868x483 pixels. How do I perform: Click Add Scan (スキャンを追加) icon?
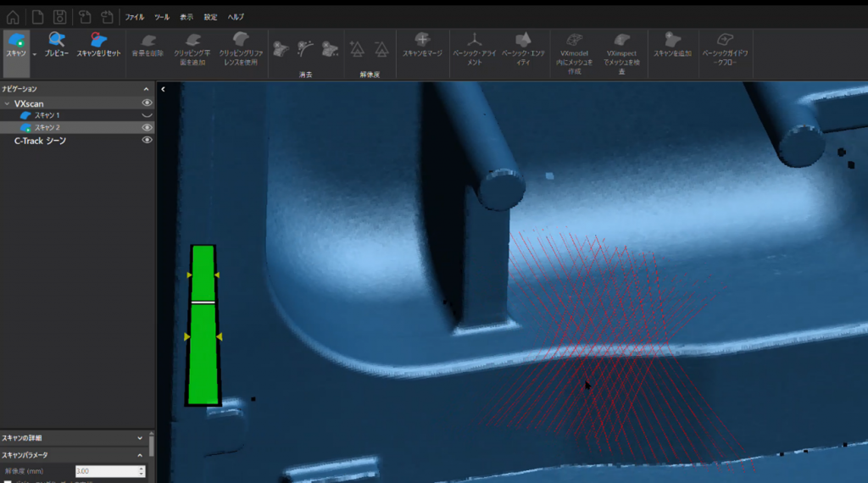(672, 40)
